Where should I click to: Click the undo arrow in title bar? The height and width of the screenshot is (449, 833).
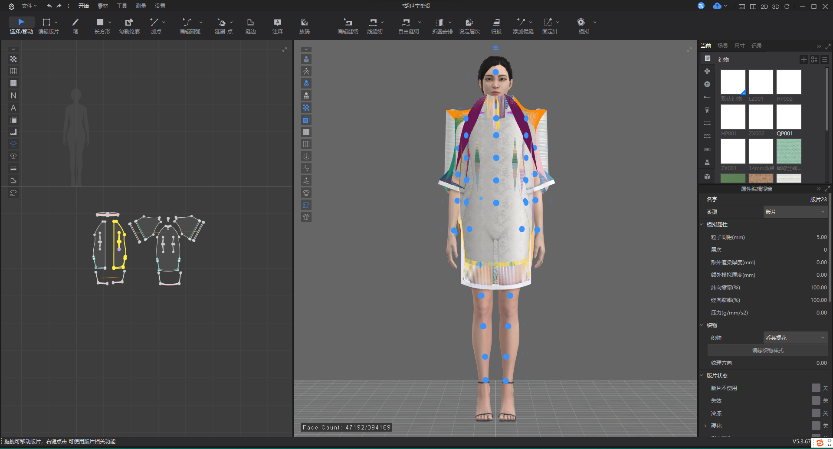[x=49, y=5]
